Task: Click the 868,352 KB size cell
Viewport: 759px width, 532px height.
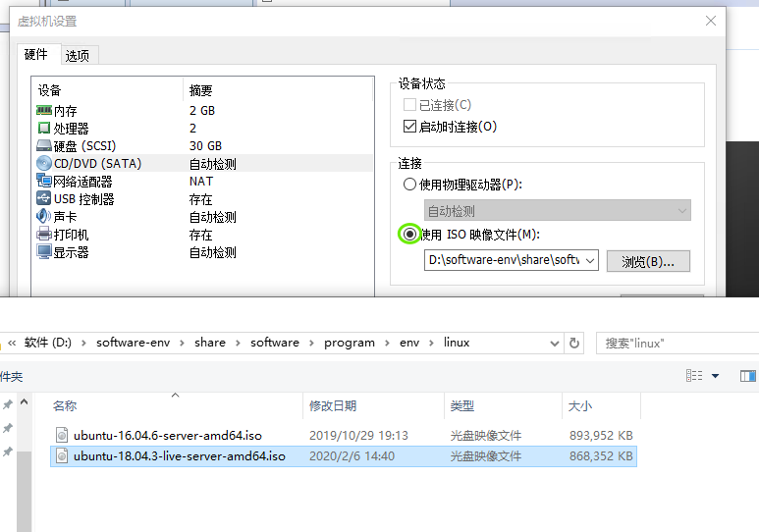Action: [x=601, y=456]
